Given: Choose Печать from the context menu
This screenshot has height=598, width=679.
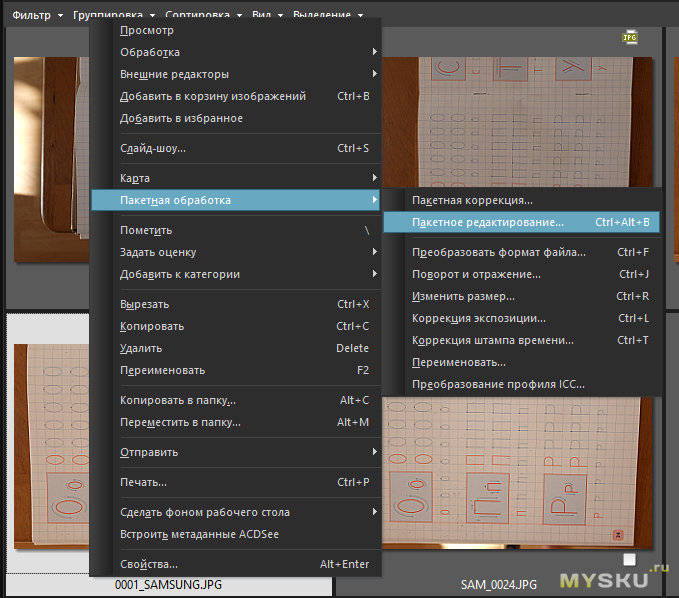Looking at the screenshot, I should pyautogui.click(x=143, y=482).
